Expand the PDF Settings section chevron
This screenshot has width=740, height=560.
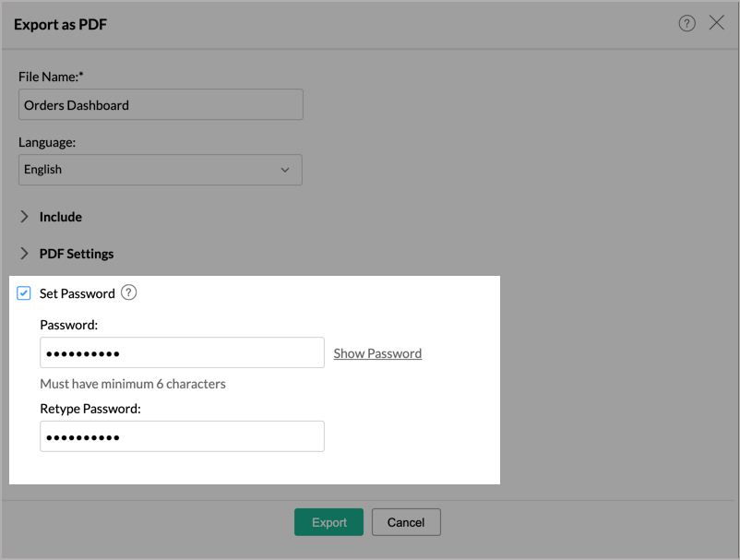[x=25, y=254]
